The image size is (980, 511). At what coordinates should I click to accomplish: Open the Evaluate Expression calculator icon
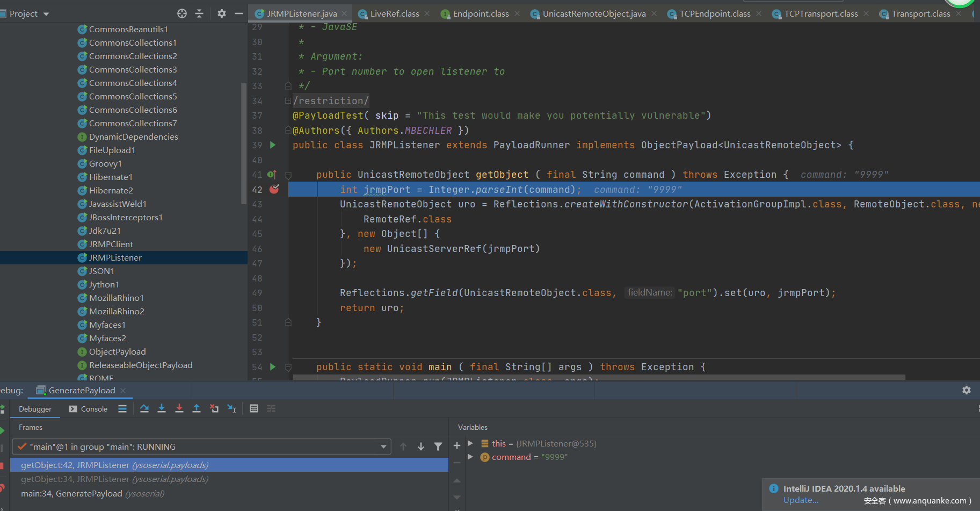tap(254, 409)
